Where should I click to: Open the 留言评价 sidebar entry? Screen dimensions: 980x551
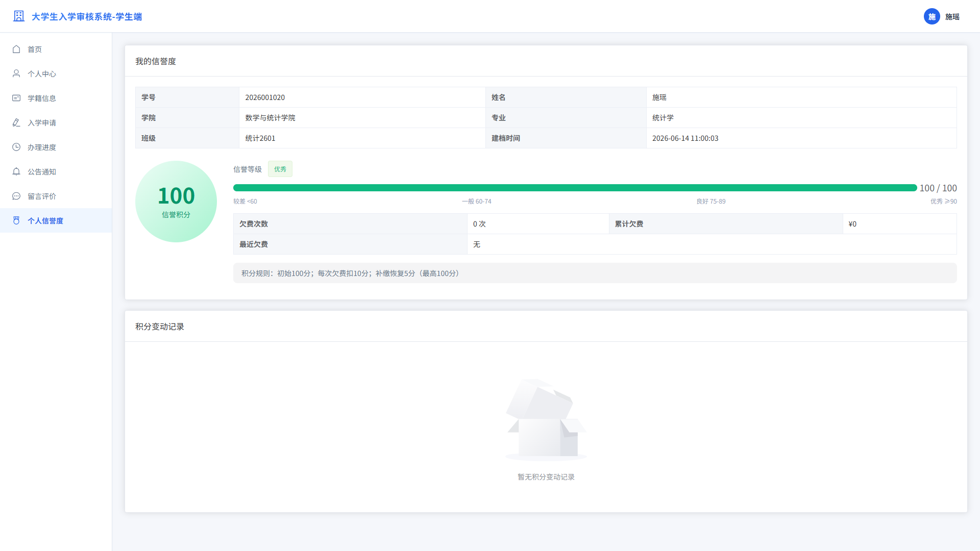tap(56, 196)
